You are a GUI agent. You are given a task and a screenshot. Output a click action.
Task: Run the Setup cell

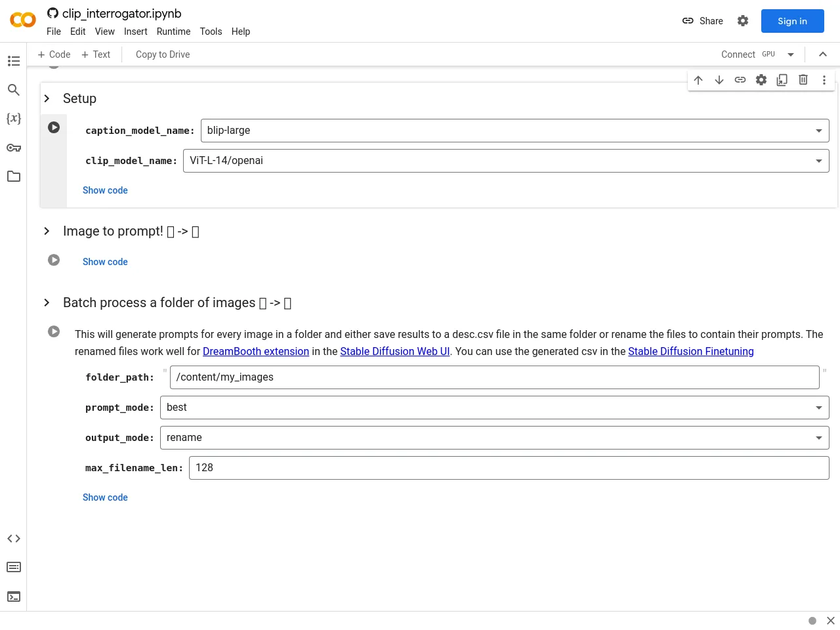click(54, 127)
